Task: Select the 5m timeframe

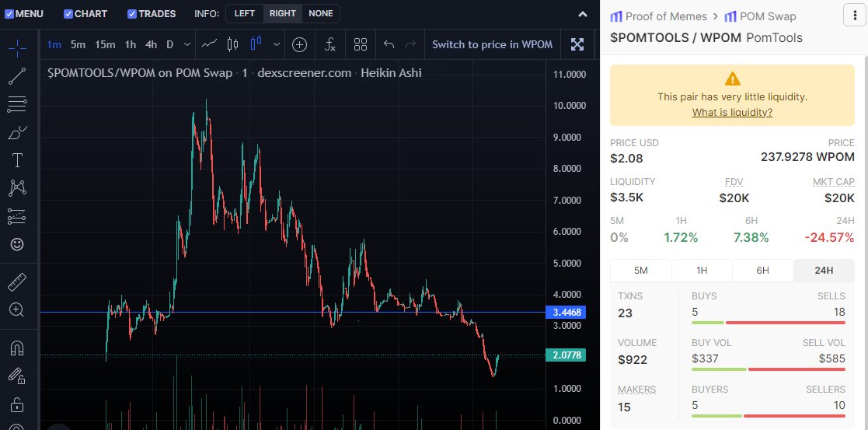Action: click(x=78, y=44)
